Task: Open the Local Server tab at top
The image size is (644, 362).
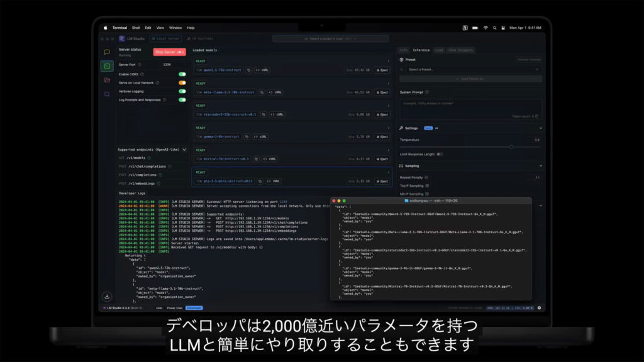Action: click(x=165, y=38)
